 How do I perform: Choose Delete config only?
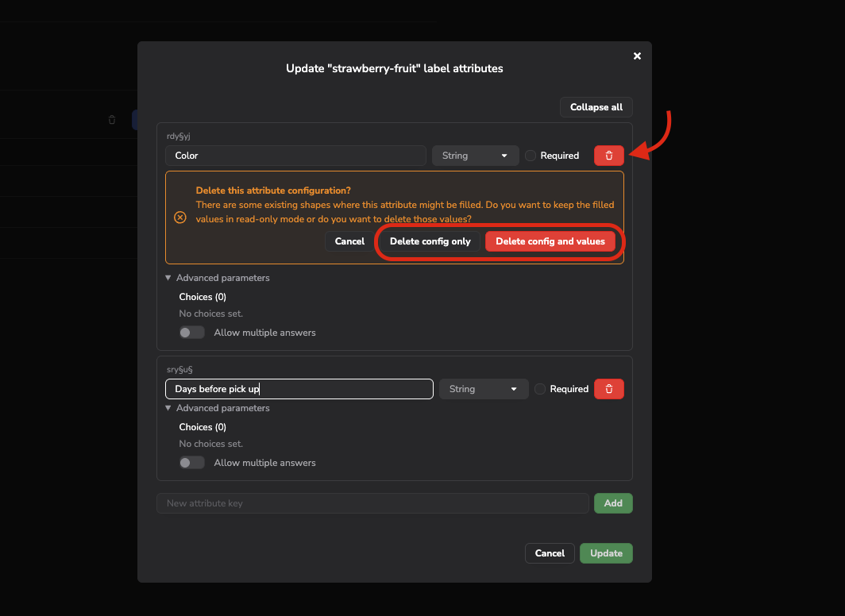(430, 241)
